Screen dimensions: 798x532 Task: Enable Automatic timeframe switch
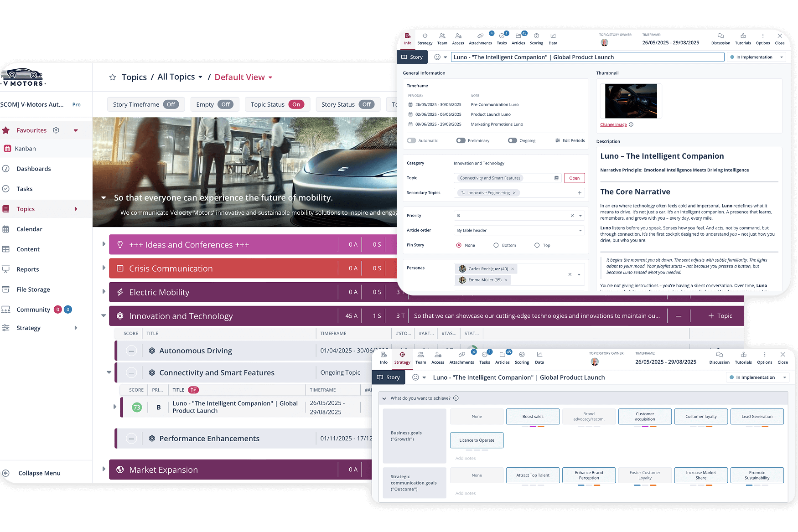click(x=412, y=140)
